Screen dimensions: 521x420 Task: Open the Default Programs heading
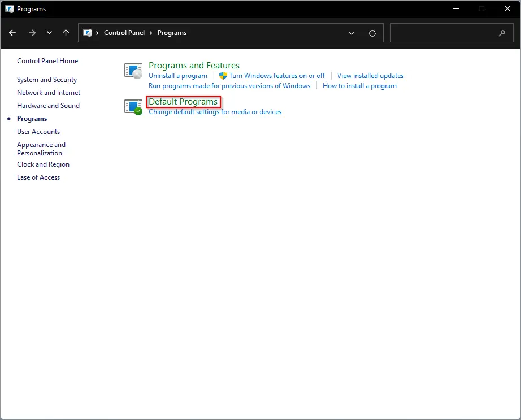(x=183, y=101)
